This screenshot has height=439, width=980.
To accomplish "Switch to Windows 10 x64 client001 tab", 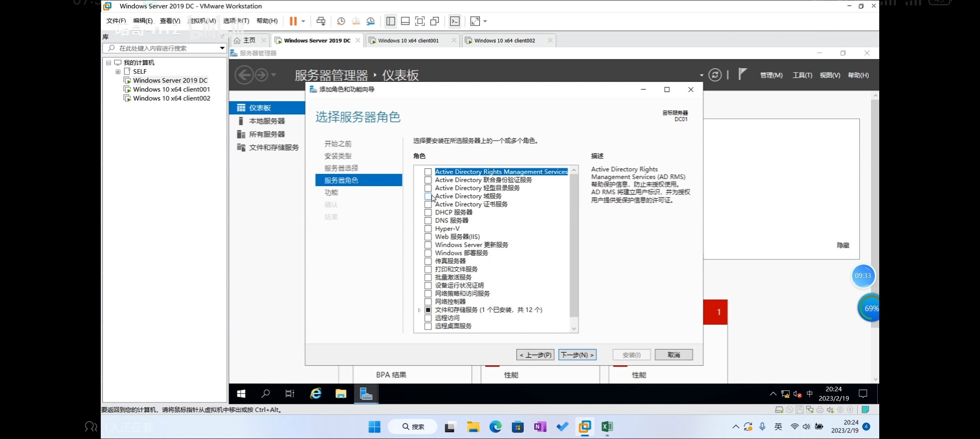I will pyautogui.click(x=408, y=41).
